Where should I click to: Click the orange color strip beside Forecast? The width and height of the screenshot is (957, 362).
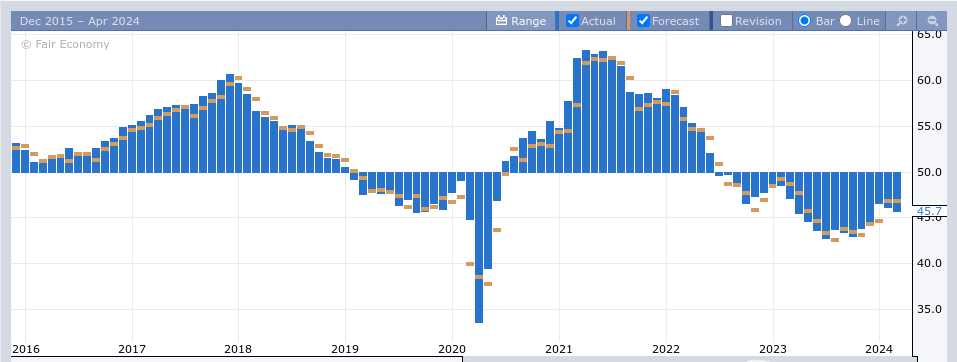[x=629, y=21]
